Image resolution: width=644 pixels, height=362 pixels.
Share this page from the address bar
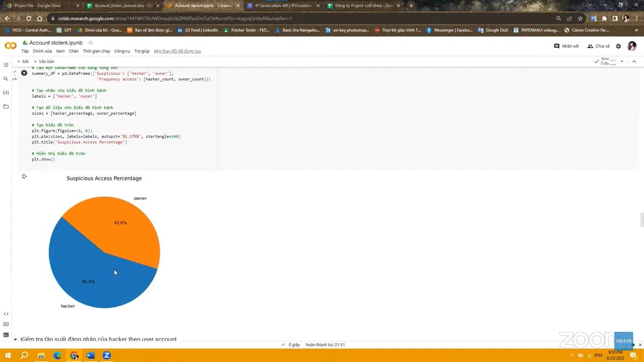point(570,18)
